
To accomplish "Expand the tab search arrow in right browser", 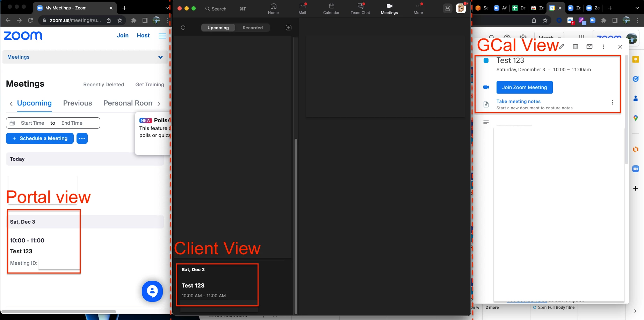I will [637, 8].
